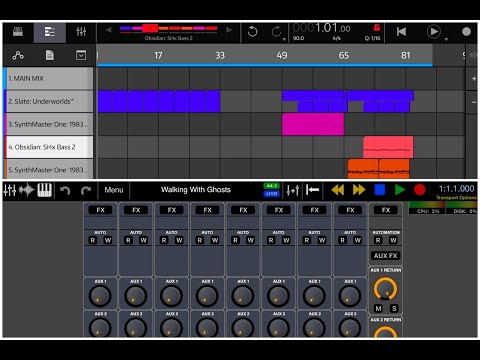Click the circular redo arrow in top app
Image resolution: width=480 pixels, height=360 pixels.
[276, 32]
